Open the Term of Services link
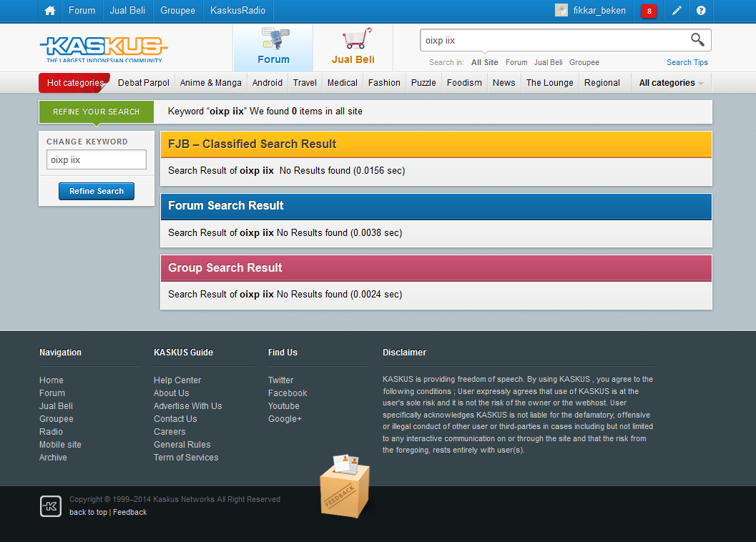This screenshot has width=756, height=542. click(x=186, y=458)
